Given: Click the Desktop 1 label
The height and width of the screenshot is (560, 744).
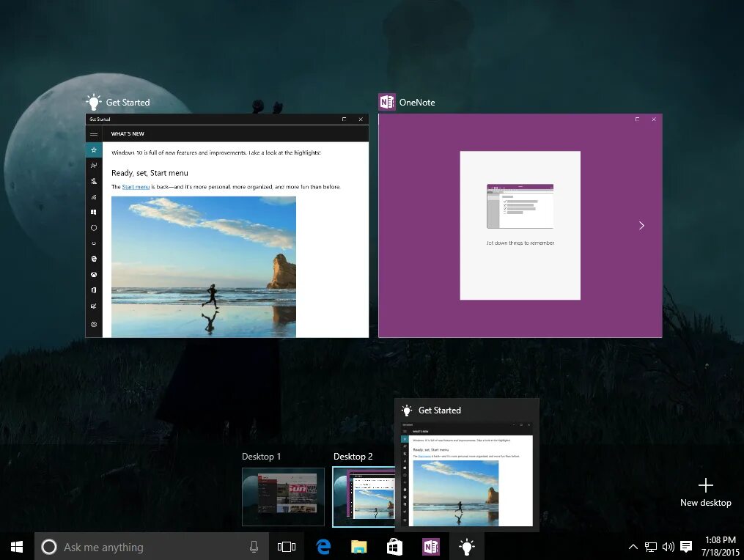Looking at the screenshot, I should (x=262, y=457).
